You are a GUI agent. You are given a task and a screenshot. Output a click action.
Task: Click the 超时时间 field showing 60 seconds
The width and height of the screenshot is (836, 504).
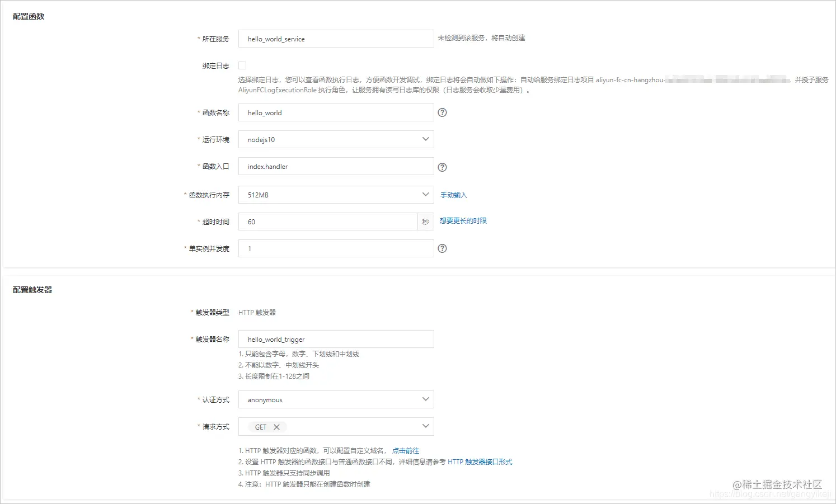(330, 221)
